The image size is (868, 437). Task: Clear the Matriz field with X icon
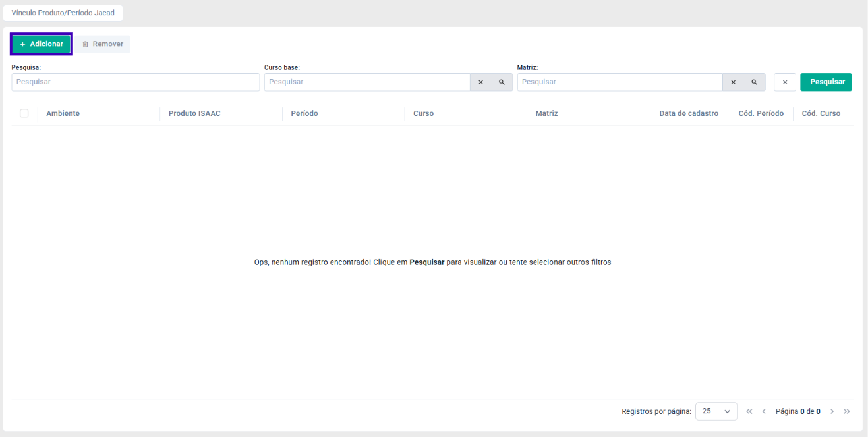(733, 82)
